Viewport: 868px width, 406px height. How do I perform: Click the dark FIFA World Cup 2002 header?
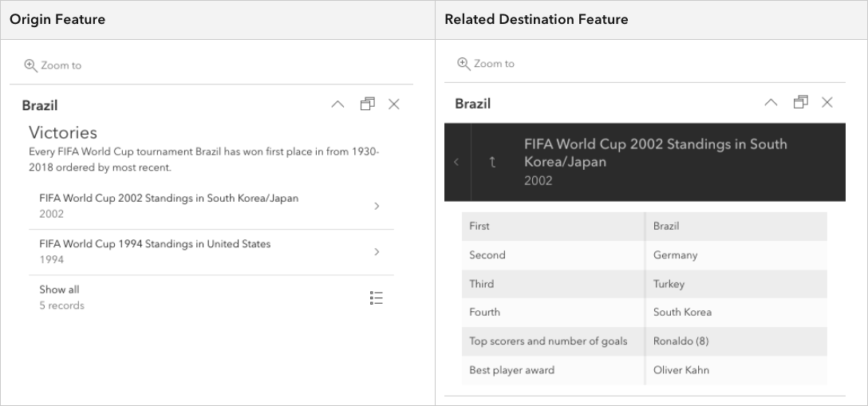656,161
